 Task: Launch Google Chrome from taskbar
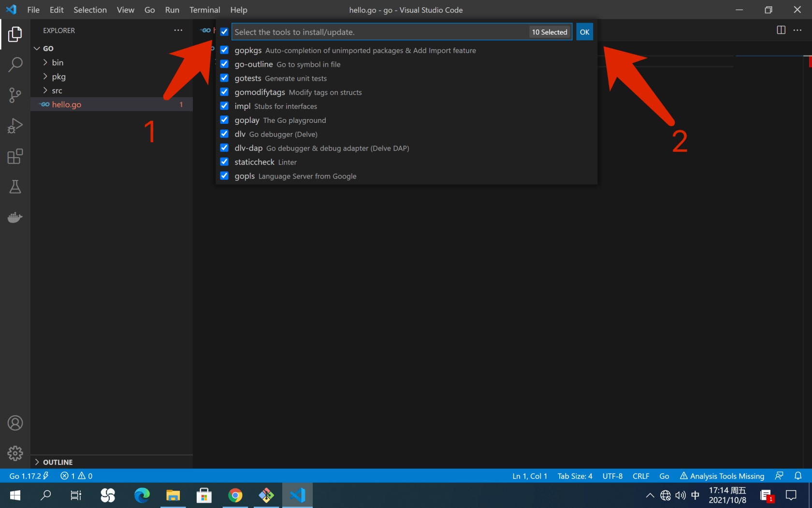coord(235,495)
